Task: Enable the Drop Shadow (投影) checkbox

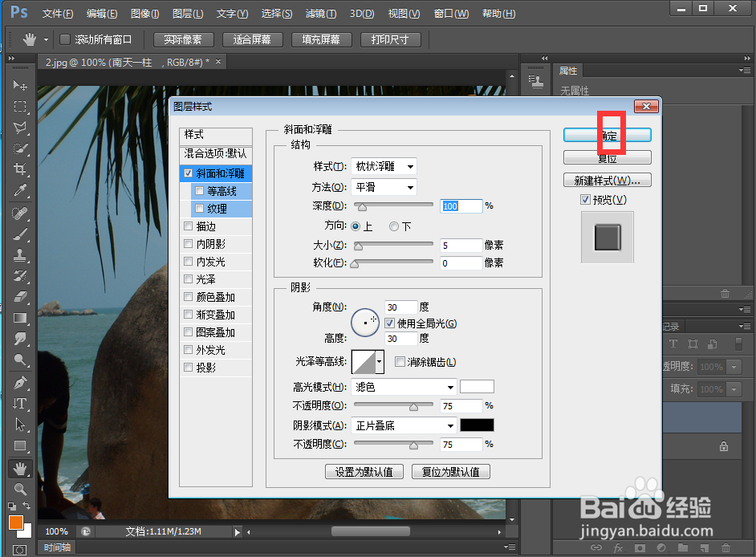Action: tap(188, 368)
